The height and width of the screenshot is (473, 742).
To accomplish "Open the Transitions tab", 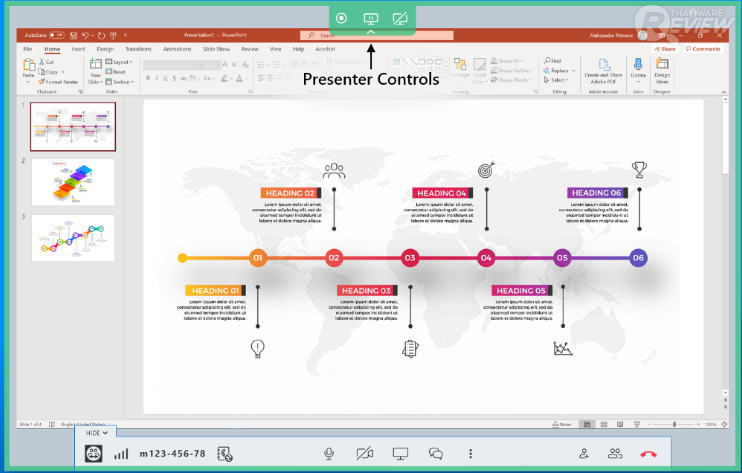I will click(x=138, y=49).
